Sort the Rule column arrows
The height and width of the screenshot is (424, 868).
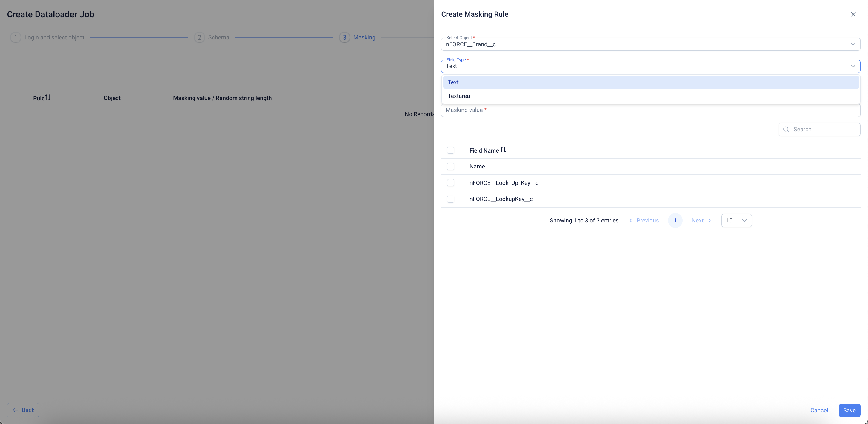click(x=47, y=97)
